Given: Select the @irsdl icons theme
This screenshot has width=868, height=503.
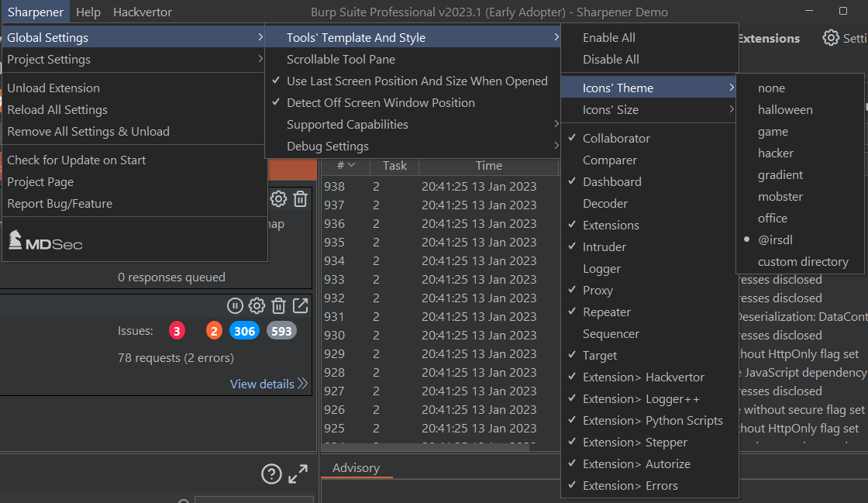Looking at the screenshot, I should pos(800,239).
